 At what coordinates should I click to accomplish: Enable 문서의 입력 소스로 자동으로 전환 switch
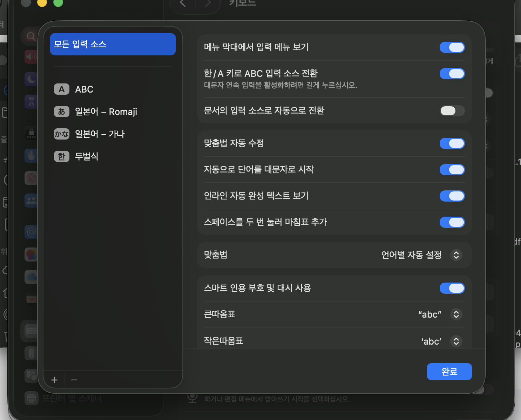[452, 111]
